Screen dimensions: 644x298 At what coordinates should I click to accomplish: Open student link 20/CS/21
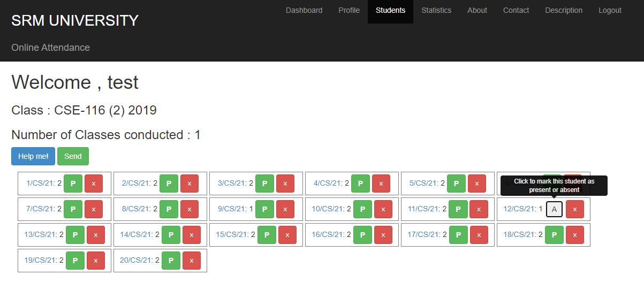pos(137,261)
